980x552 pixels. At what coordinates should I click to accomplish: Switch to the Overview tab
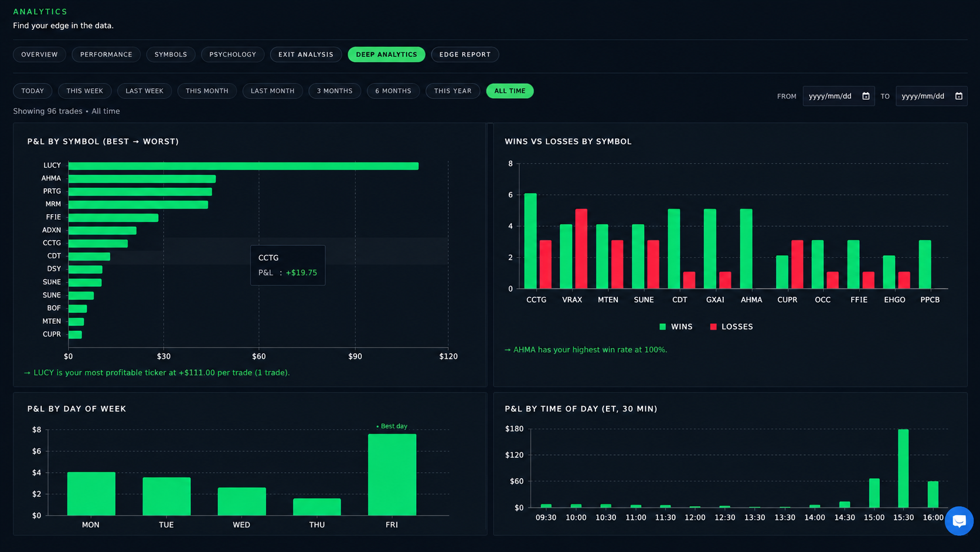pos(39,55)
